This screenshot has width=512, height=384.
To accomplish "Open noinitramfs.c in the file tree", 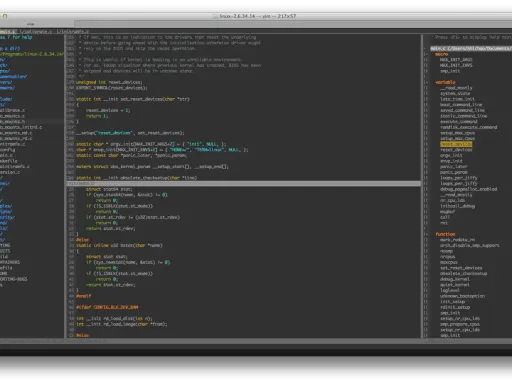I will (15, 166).
